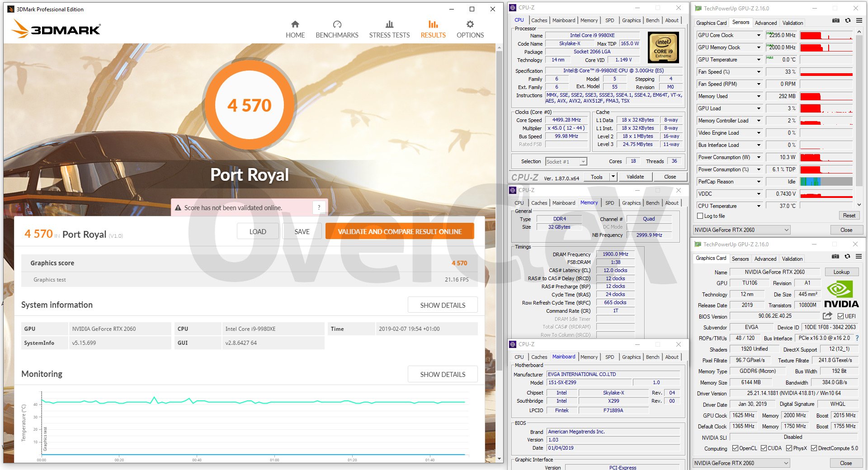
Task: Open the Fan Speed (RPM) sensor dropdown
Action: pyautogui.click(x=759, y=84)
